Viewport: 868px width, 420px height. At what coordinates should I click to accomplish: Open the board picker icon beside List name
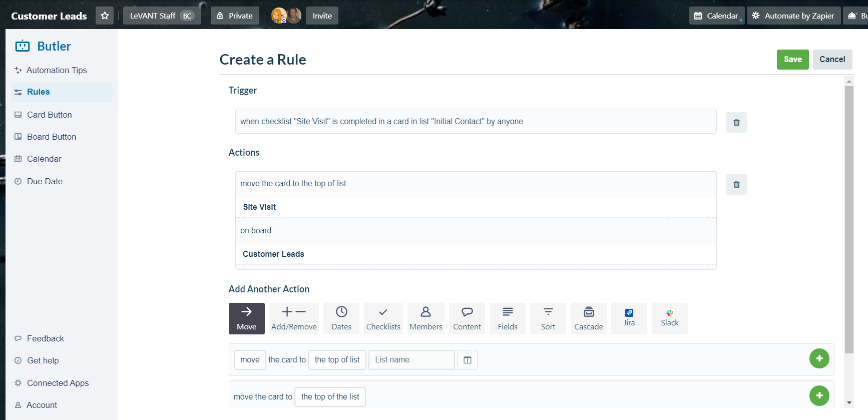(x=468, y=360)
